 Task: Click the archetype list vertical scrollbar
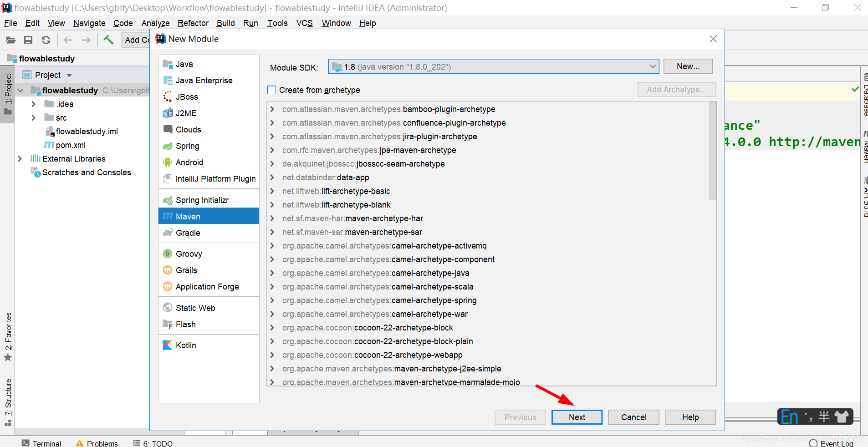tap(712, 151)
